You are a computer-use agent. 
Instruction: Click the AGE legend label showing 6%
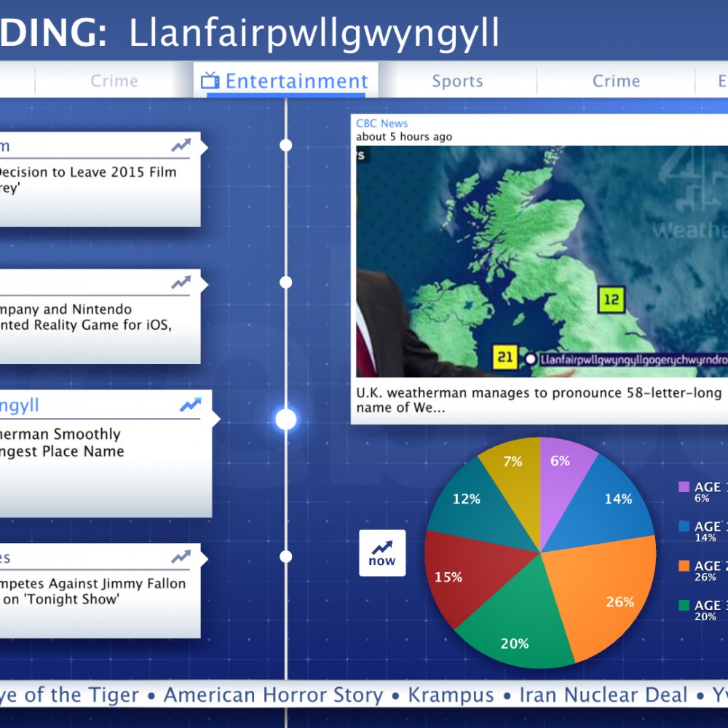(711, 491)
